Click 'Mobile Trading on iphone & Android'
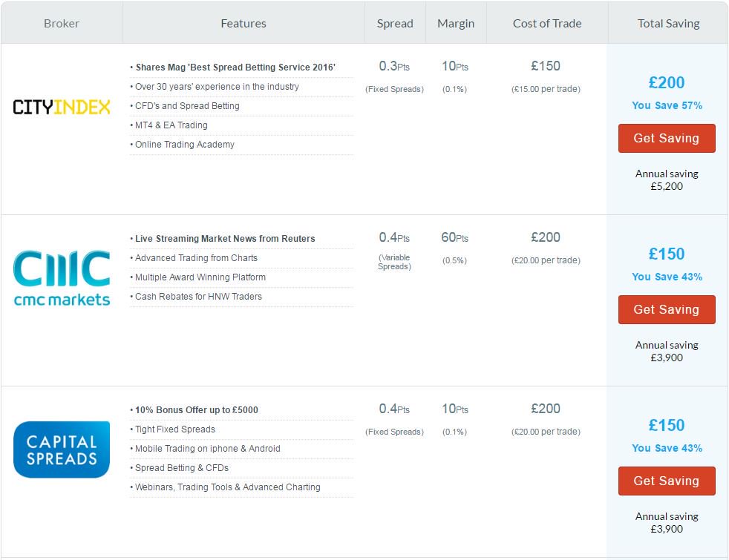 click(x=208, y=449)
